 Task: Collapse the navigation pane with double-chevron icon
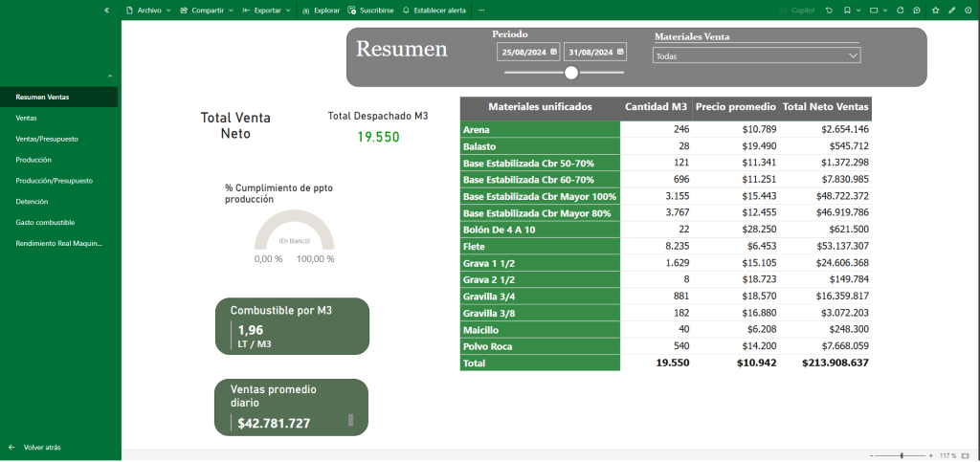pyautogui.click(x=106, y=10)
